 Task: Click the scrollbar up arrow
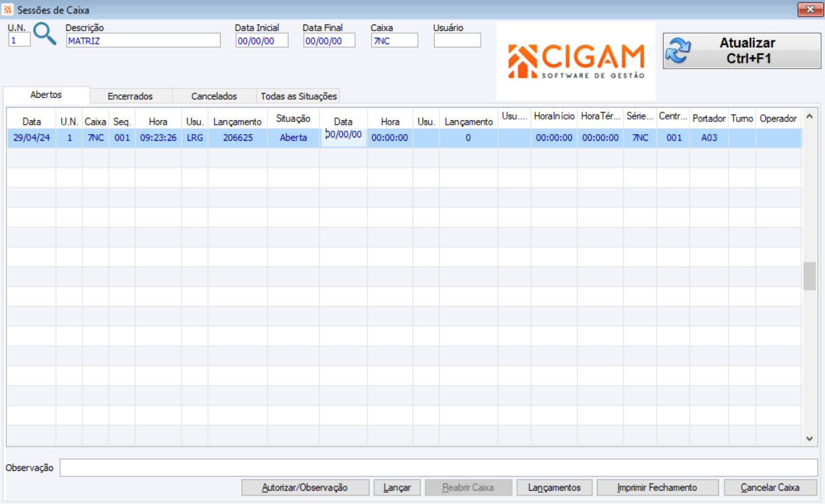[810, 116]
